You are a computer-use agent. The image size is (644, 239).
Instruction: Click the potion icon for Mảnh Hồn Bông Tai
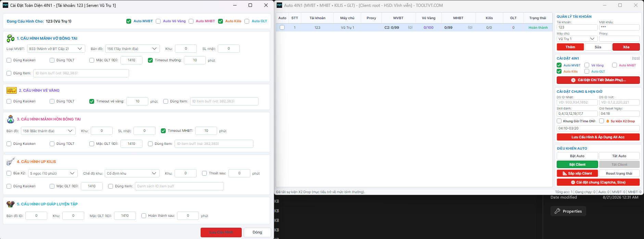click(x=11, y=119)
